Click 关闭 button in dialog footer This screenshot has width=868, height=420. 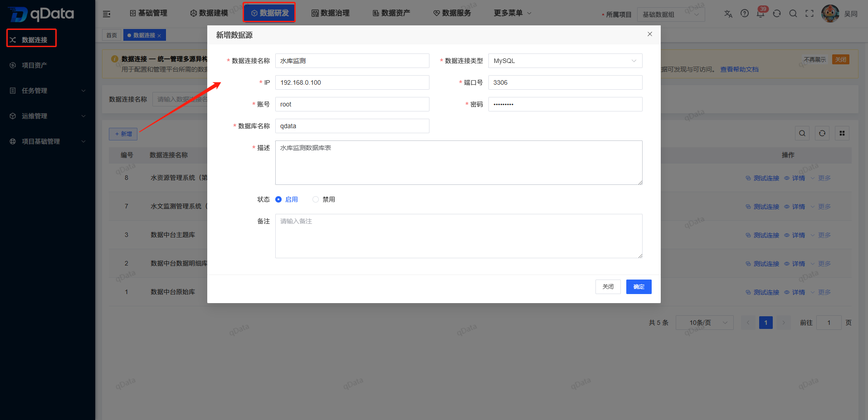coord(608,287)
